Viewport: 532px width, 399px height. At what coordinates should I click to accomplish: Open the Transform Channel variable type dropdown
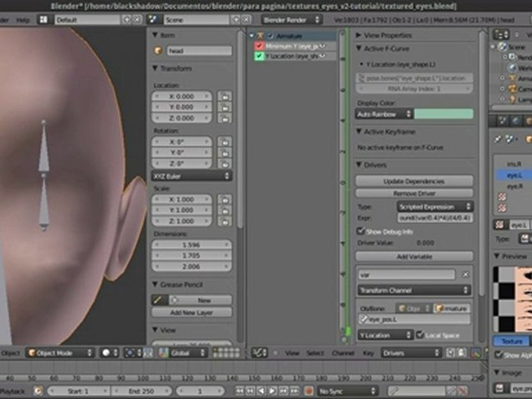coord(415,290)
